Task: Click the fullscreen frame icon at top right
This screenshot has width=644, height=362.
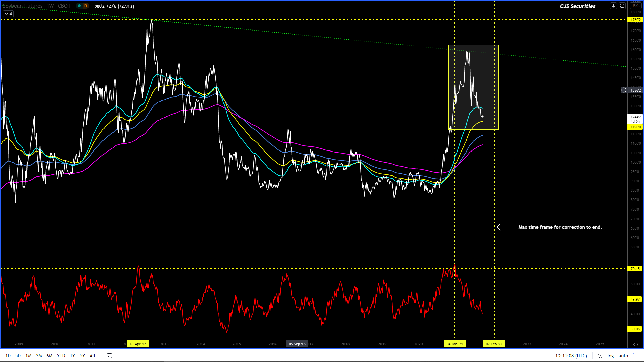Action: tap(622, 6)
